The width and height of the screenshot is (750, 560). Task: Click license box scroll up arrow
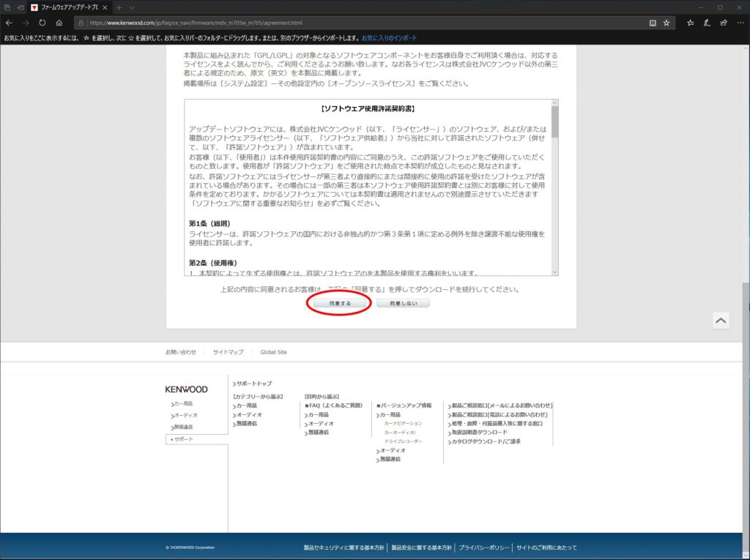[555, 102]
